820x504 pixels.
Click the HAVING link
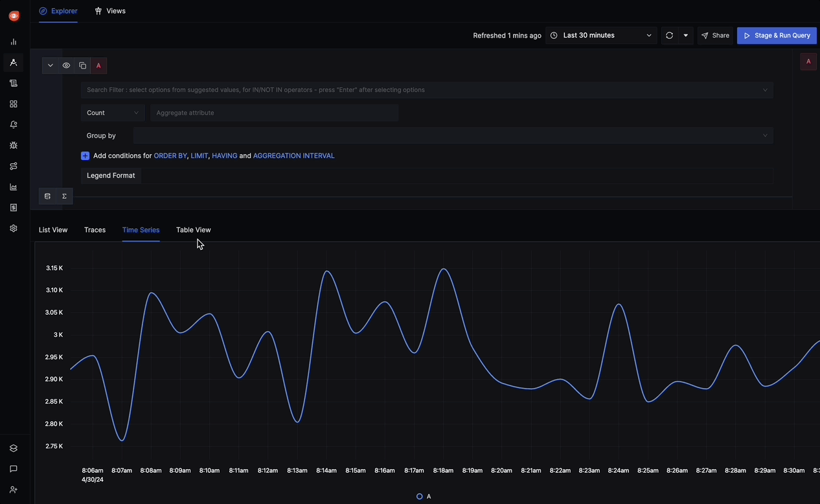coord(225,156)
